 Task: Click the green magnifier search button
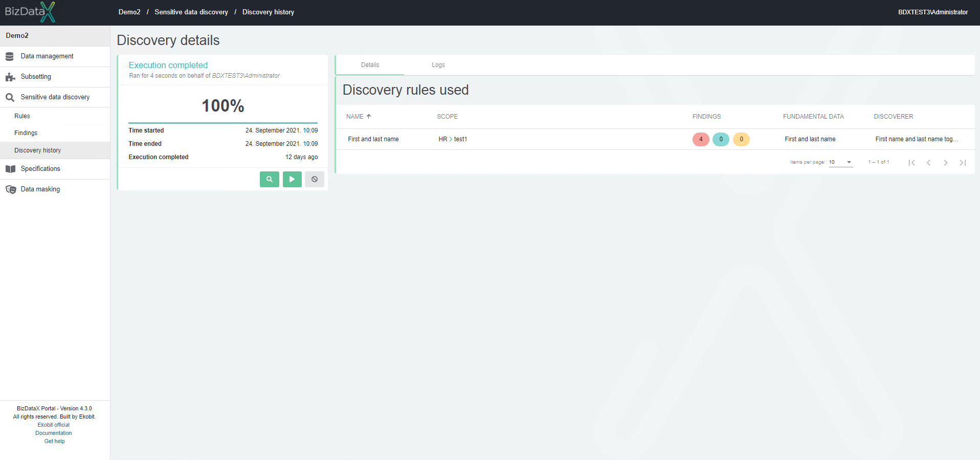click(x=270, y=179)
